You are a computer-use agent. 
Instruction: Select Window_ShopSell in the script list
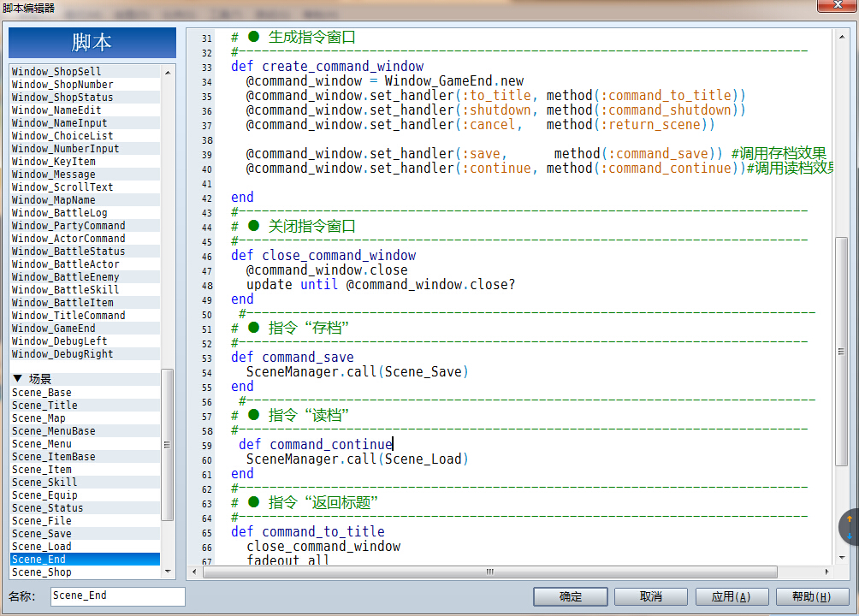coord(85,72)
